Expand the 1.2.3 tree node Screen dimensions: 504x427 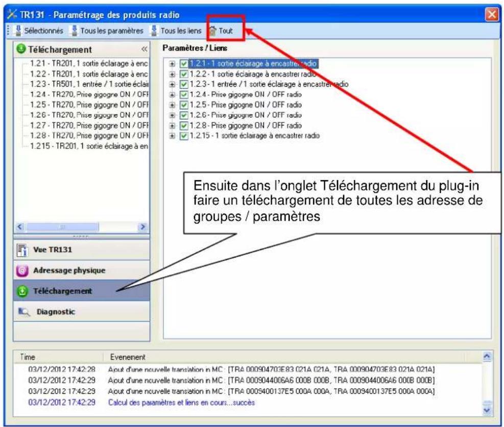172,85
